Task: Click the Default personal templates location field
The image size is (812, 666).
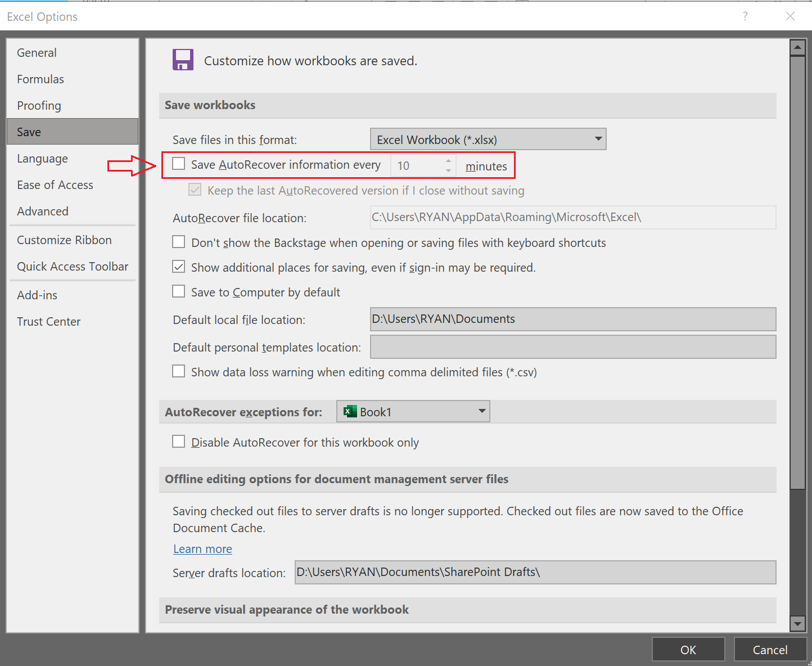Action: [573, 346]
